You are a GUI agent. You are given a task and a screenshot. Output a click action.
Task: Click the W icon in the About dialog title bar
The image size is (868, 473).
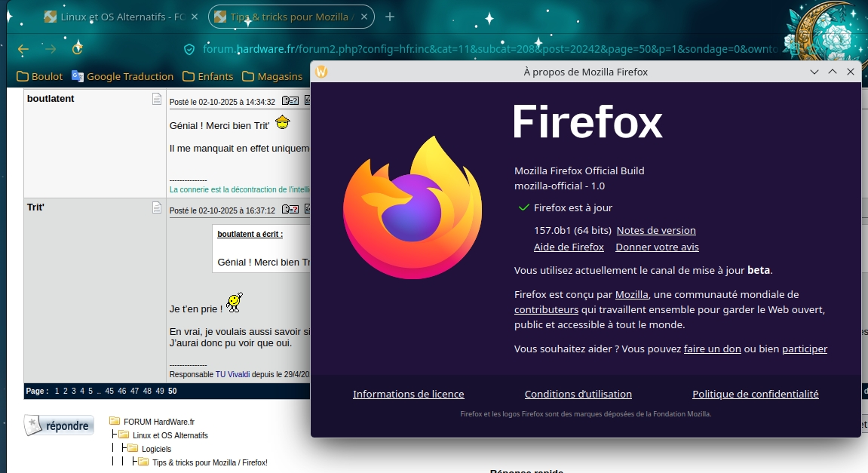[321, 72]
